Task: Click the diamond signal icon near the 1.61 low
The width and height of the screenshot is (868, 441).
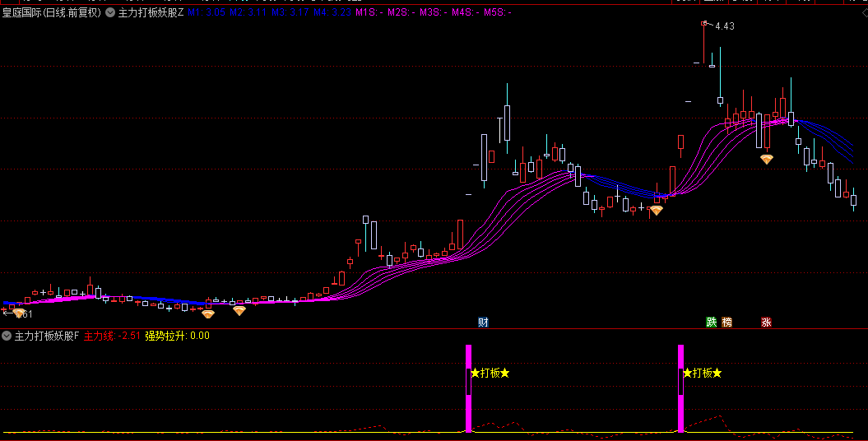Action: click(x=19, y=313)
